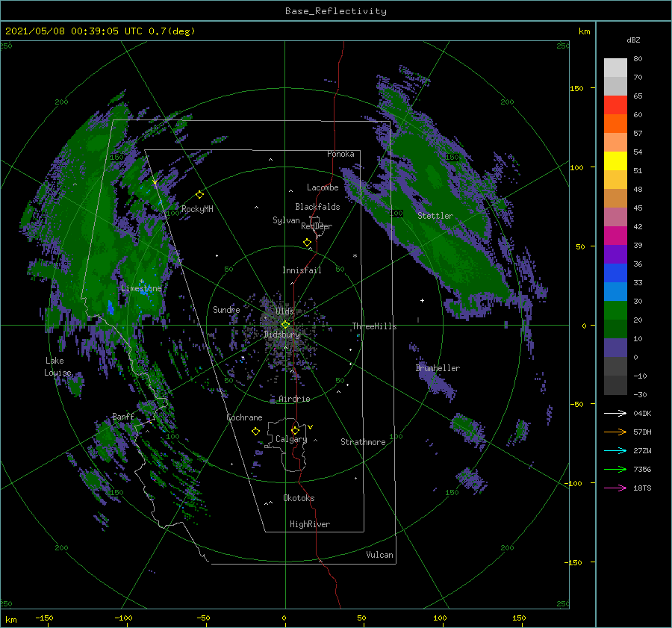
Task: Click the 18TS legend text
Action: click(642, 488)
